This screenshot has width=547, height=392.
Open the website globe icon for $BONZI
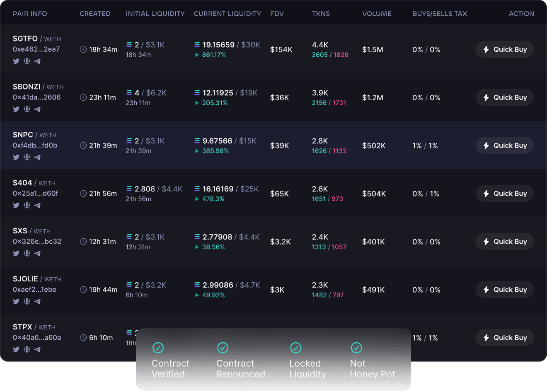27,109
